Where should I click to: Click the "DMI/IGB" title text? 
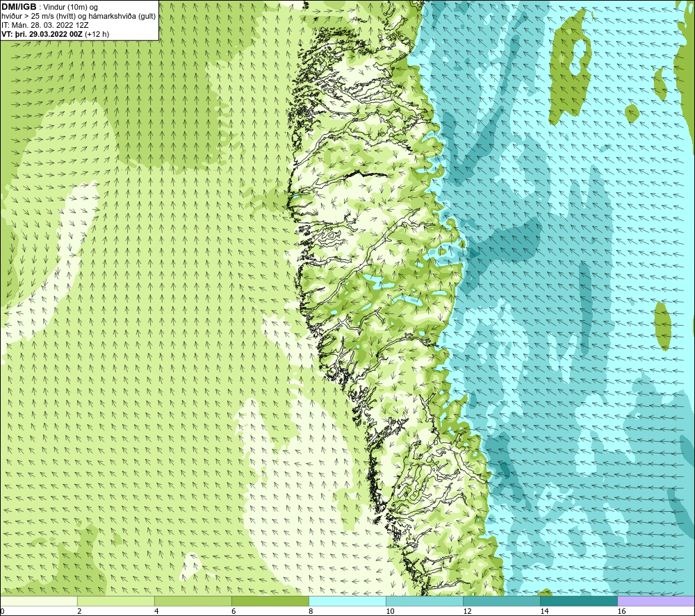(19, 7)
